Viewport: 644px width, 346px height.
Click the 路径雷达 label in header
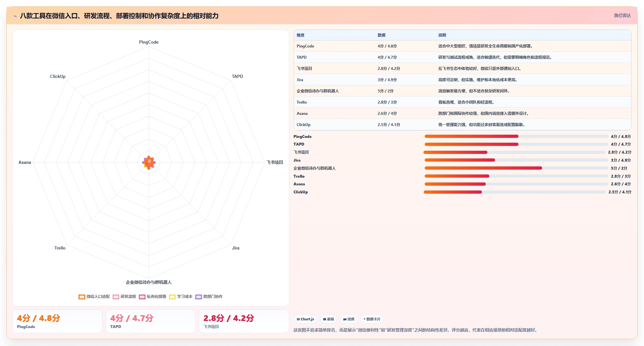(622, 15)
